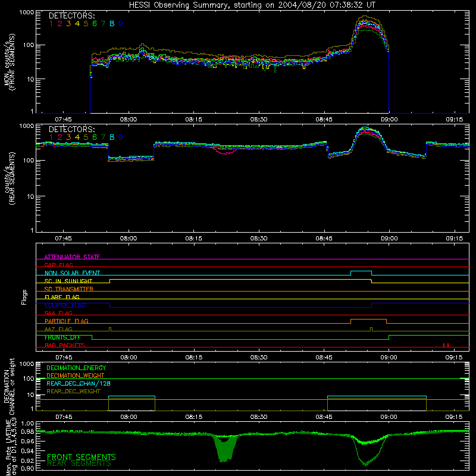The image size is (476, 476).
Task: Click detector 2 in the rear segments legend
Action: point(60,137)
